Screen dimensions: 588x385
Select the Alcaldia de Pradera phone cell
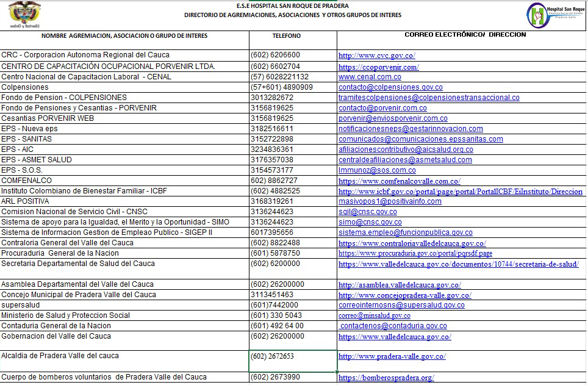tap(292, 361)
